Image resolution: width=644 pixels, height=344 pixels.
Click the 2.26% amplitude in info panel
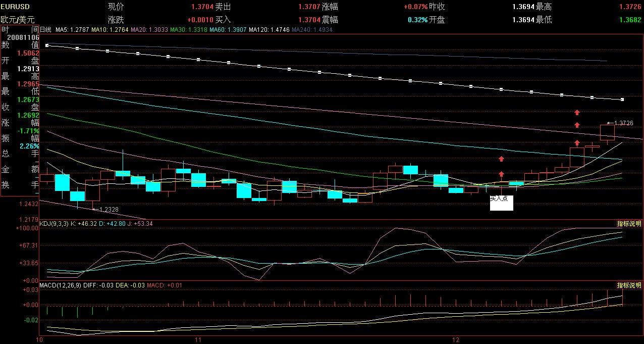coord(29,146)
